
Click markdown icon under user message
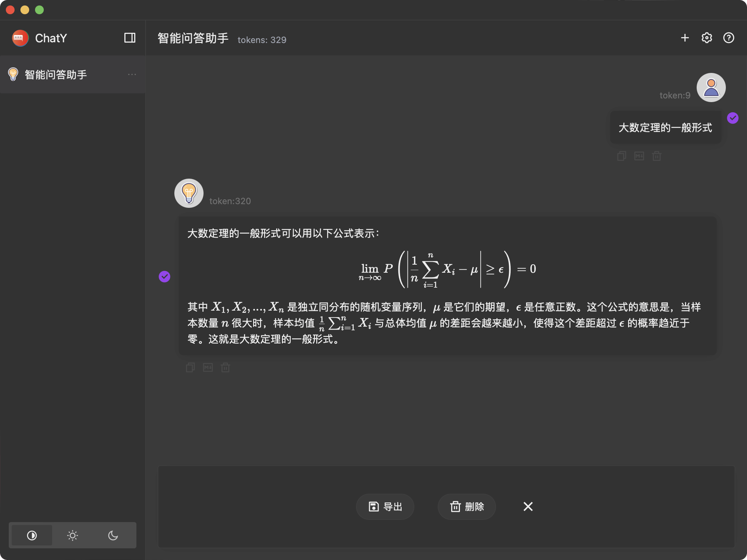pos(639,156)
